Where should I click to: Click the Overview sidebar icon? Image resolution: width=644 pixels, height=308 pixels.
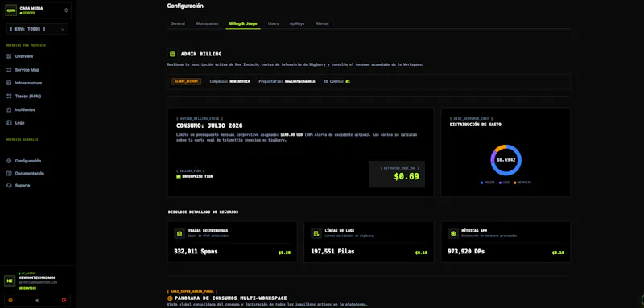[9, 56]
